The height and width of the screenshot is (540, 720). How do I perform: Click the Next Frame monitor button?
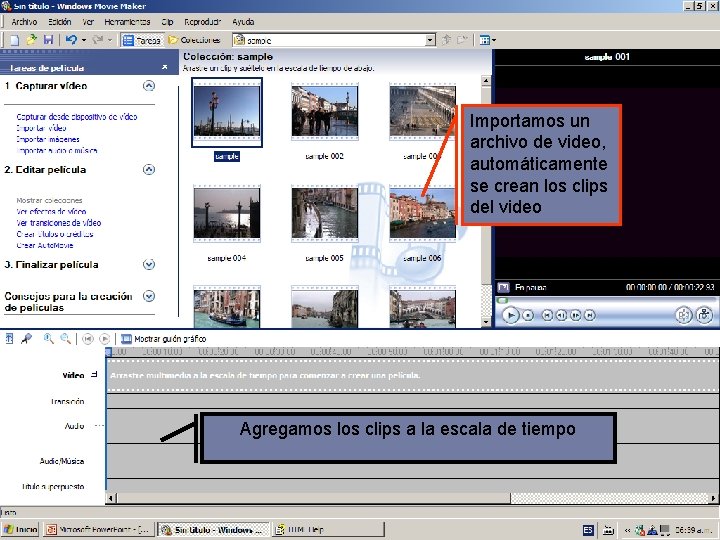click(x=575, y=315)
